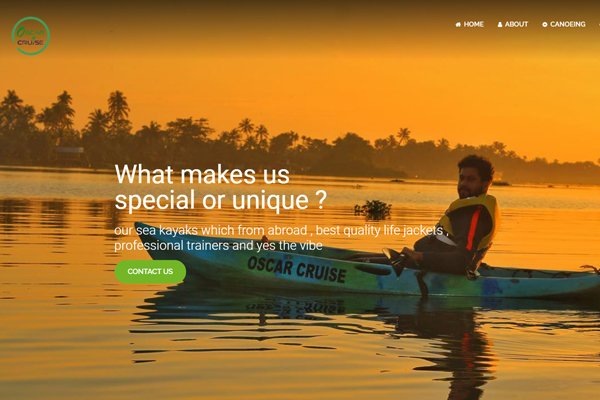Viewport: 600px width, 400px height.
Task: Click the person icon beside About
Action: click(500, 24)
